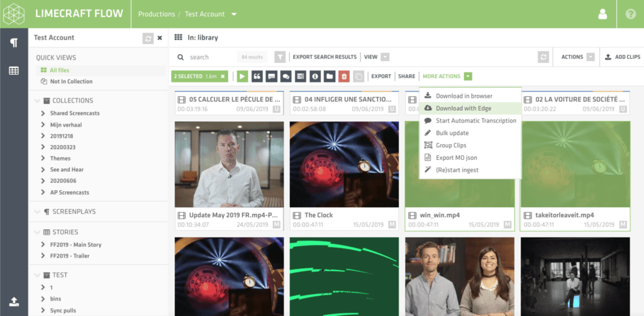Click the upload icon at the bottom of the rail

[x=14, y=302]
